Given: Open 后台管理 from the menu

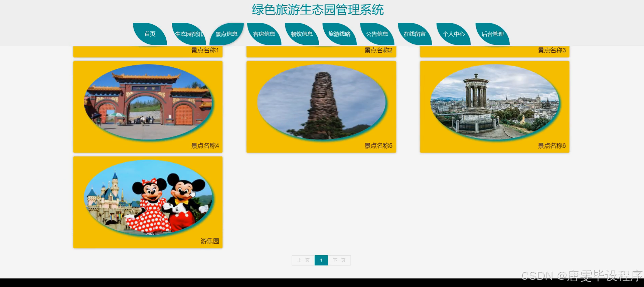Looking at the screenshot, I should coord(493,34).
